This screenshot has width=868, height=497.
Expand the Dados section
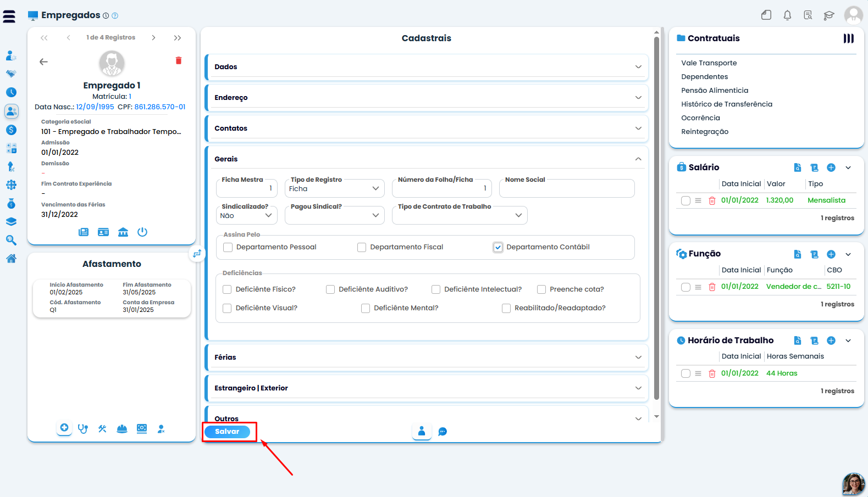pyautogui.click(x=427, y=67)
